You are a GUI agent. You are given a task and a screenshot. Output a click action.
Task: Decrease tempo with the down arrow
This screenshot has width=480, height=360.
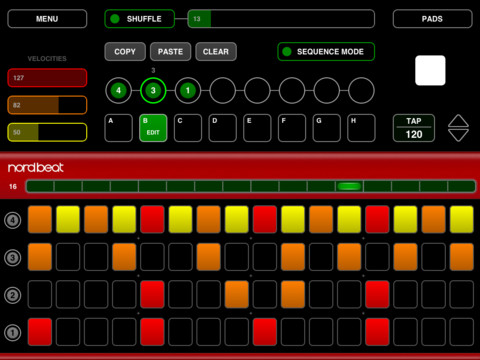coord(458,135)
